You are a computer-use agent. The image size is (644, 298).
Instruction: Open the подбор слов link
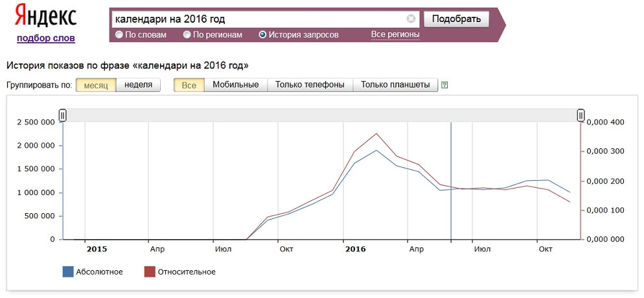click(46, 39)
